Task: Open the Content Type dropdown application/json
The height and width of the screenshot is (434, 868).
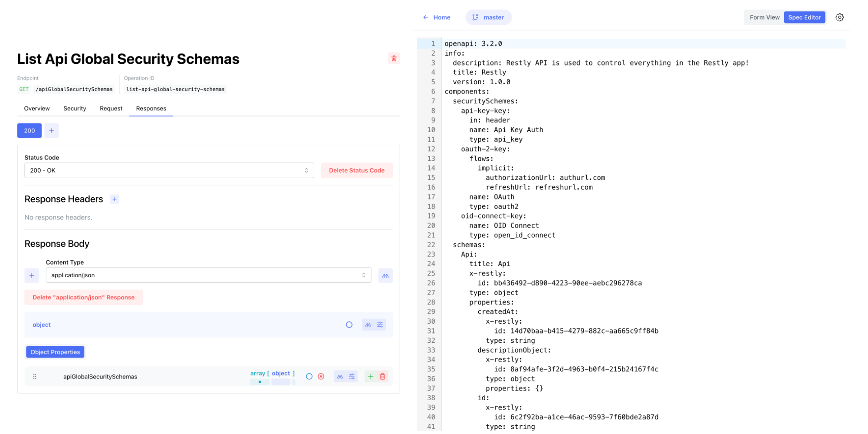Action: click(208, 275)
